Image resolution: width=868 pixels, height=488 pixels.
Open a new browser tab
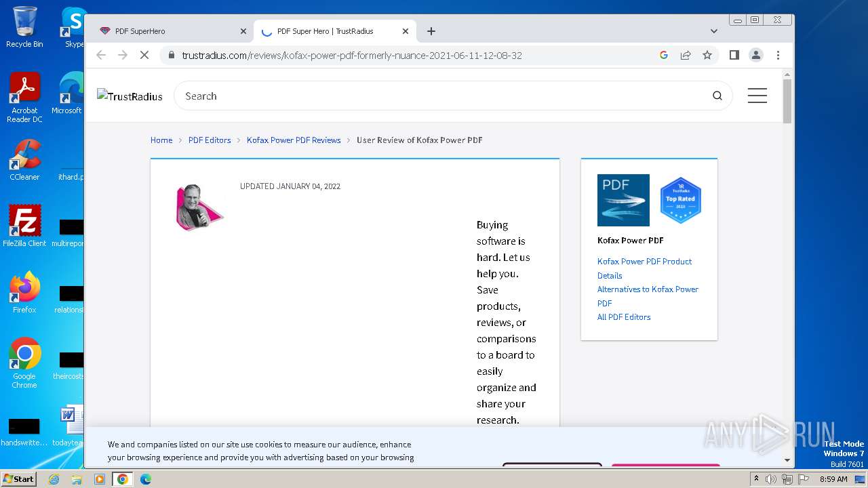coord(431,31)
